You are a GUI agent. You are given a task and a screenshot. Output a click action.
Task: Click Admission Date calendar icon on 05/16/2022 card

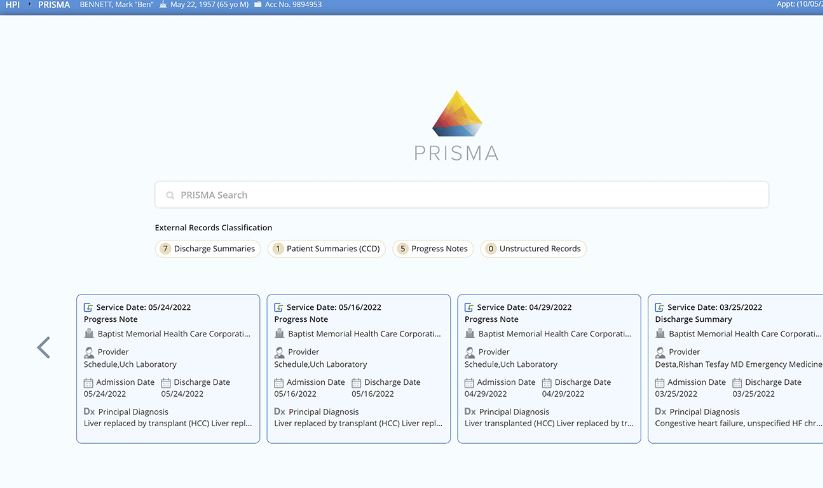(x=279, y=383)
